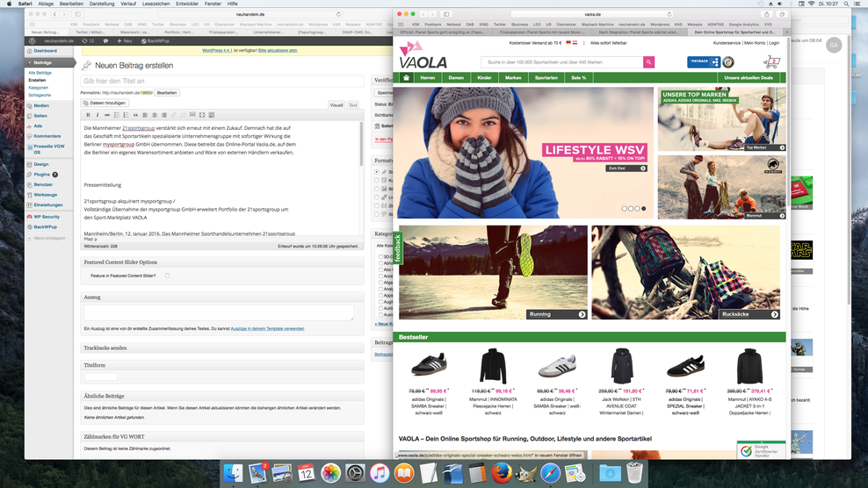Image resolution: width=868 pixels, height=488 pixels.
Task: Insert a bulleted list in the editor
Action: (x=117, y=115)
